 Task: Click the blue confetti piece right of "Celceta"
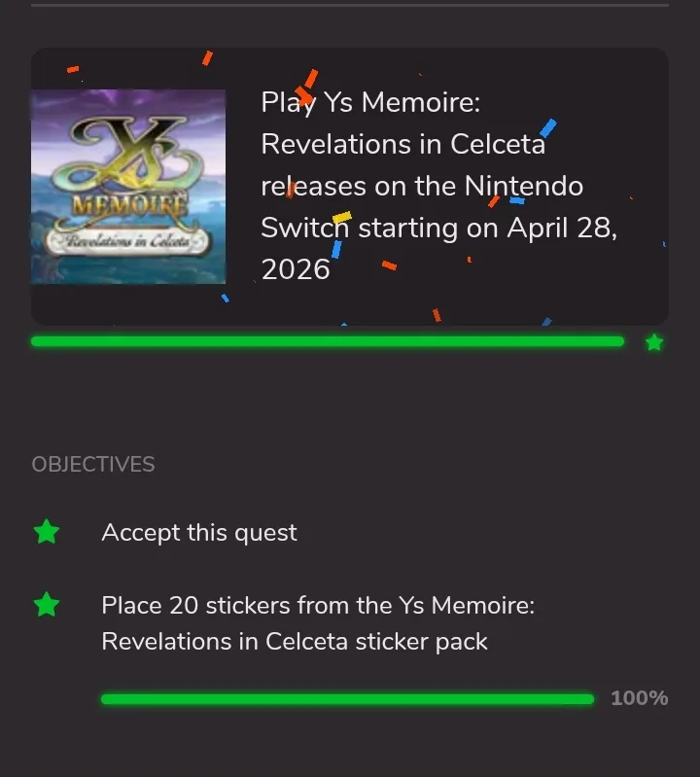point(548,128)
